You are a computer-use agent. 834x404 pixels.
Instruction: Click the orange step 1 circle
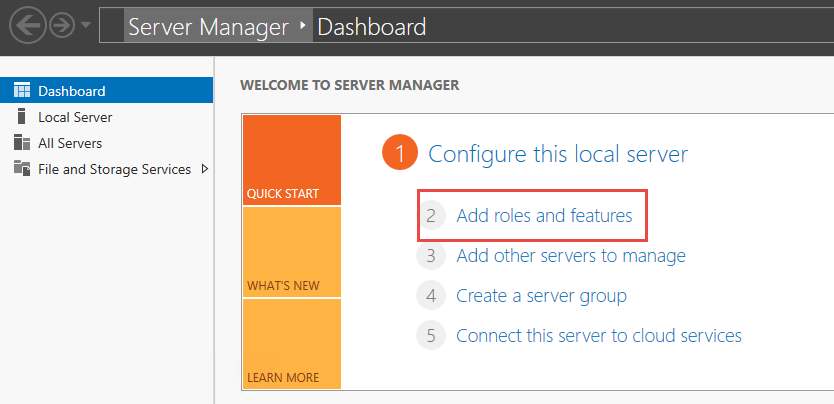(x=400, y=153)
